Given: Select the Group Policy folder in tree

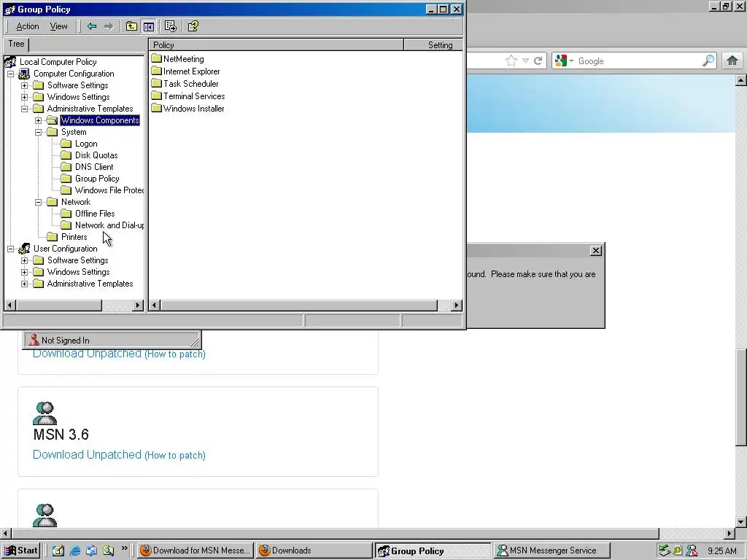Looking at the screenshot, I should pos(97,179).
